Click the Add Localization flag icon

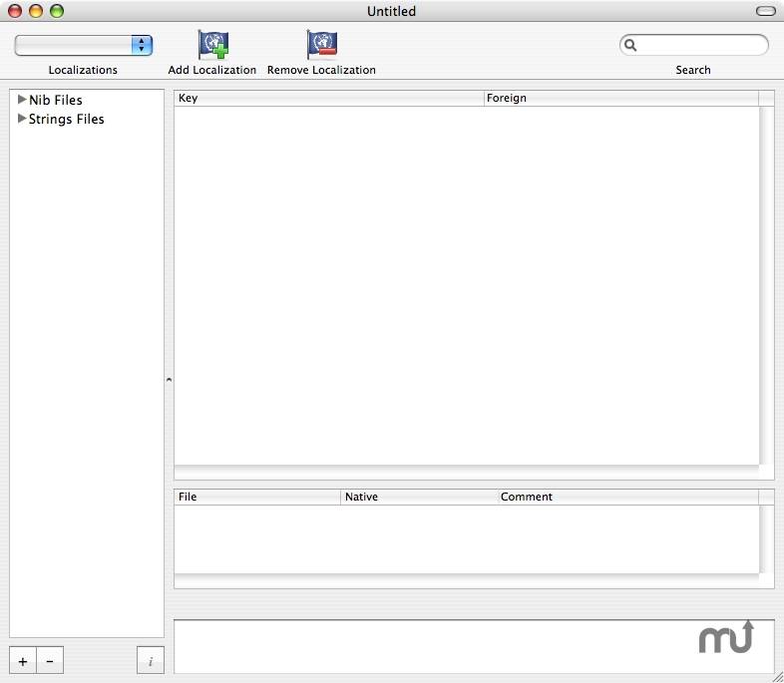click(212, 45)
